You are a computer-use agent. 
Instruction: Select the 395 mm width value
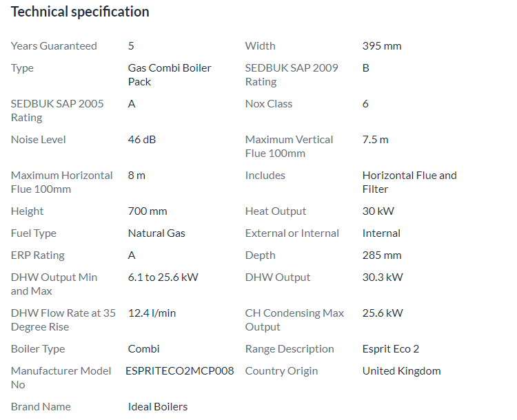click(382, 46)
